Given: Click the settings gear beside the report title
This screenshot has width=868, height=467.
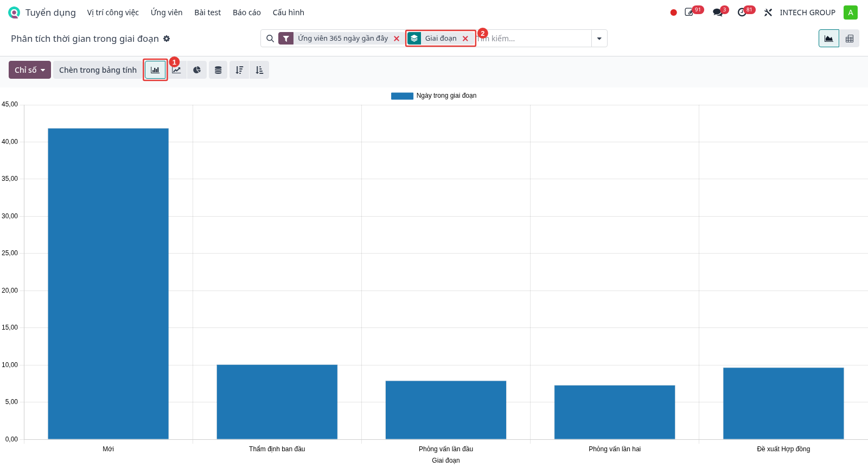Looking at the screenshot, I should pos(167,39).
